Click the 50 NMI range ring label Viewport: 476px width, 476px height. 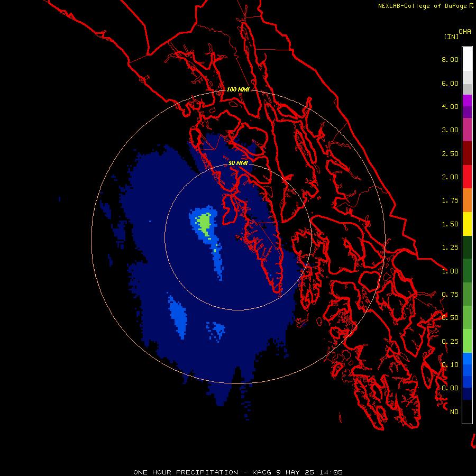(x=238, y=163)
